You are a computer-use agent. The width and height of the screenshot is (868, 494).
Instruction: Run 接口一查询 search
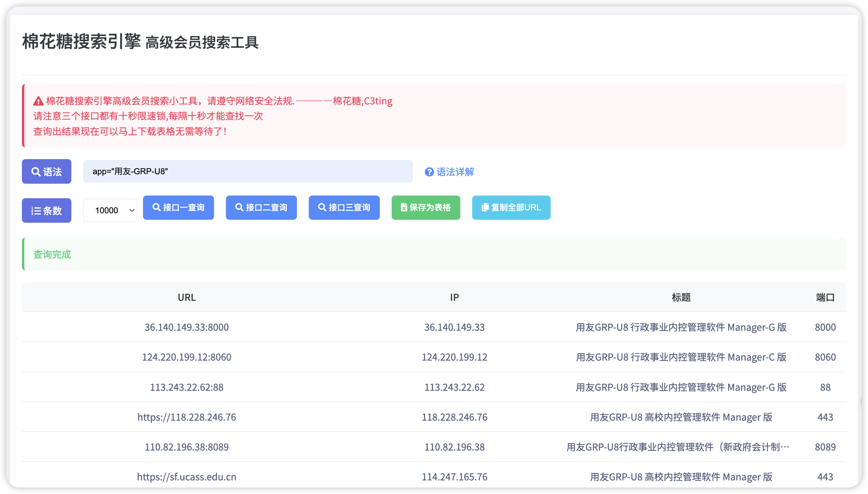pyautogui.click(x=178, y=207)
